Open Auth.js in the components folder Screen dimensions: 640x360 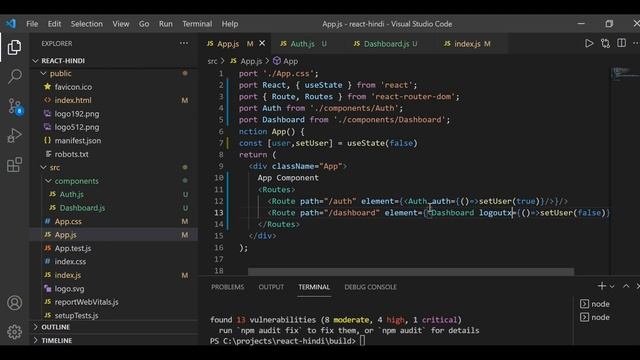tap(71, 194)
